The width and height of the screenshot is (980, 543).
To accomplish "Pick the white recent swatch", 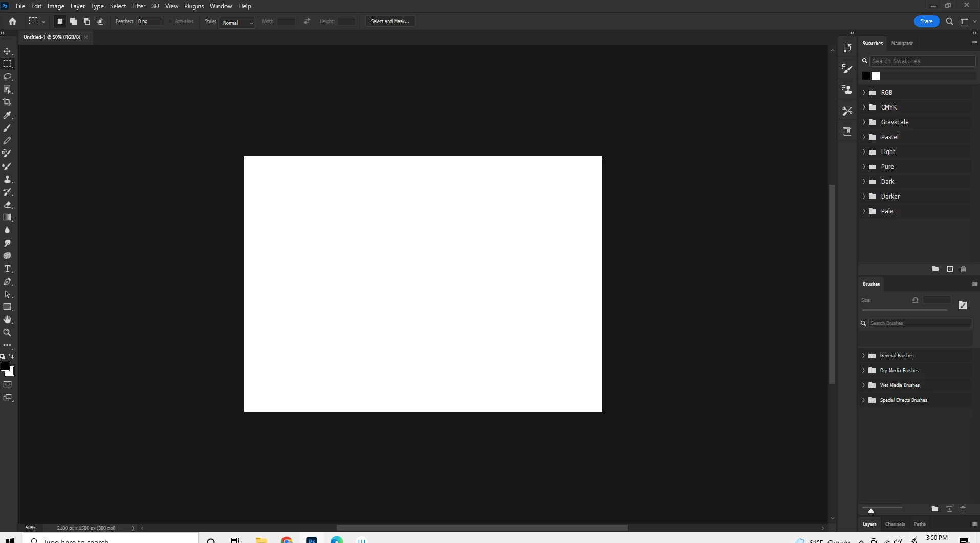I will tap(876, 76).
